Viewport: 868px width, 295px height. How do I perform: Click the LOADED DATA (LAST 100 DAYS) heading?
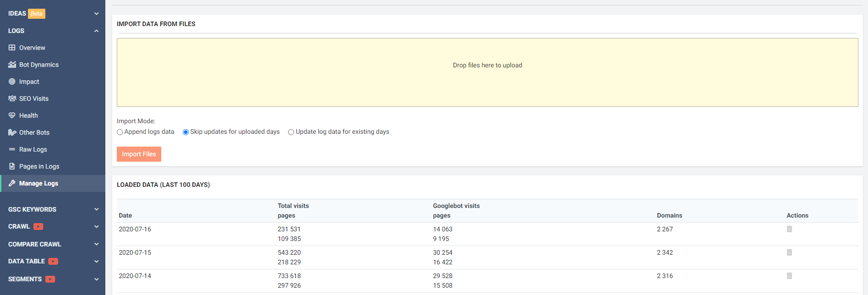point(163,185)
